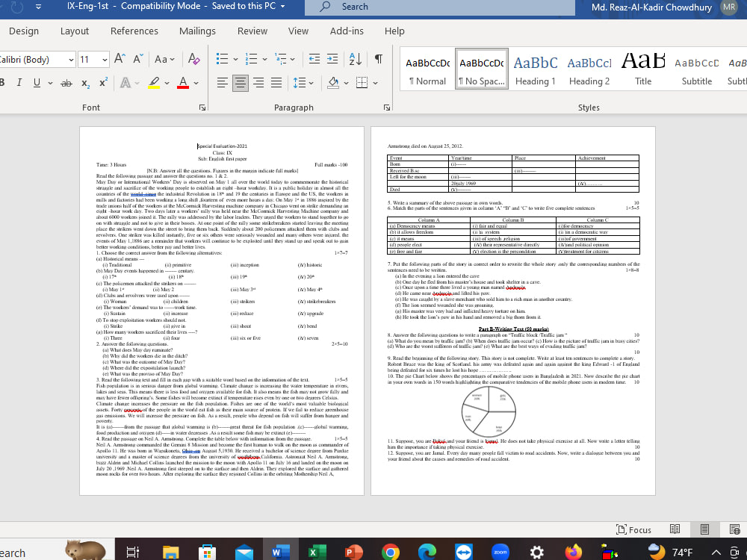Insert a bulleted list

222,59
